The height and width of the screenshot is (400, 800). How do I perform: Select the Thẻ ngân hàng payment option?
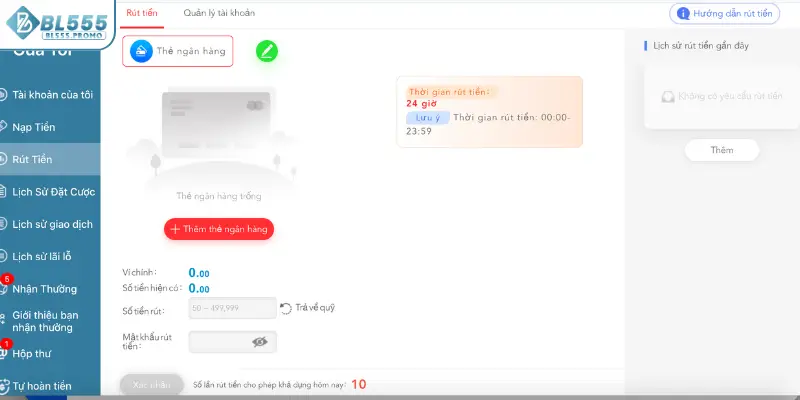pos(178,51)
